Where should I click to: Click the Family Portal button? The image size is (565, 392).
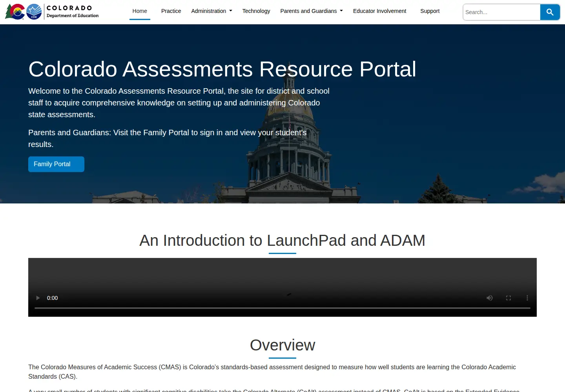(56, 164)
